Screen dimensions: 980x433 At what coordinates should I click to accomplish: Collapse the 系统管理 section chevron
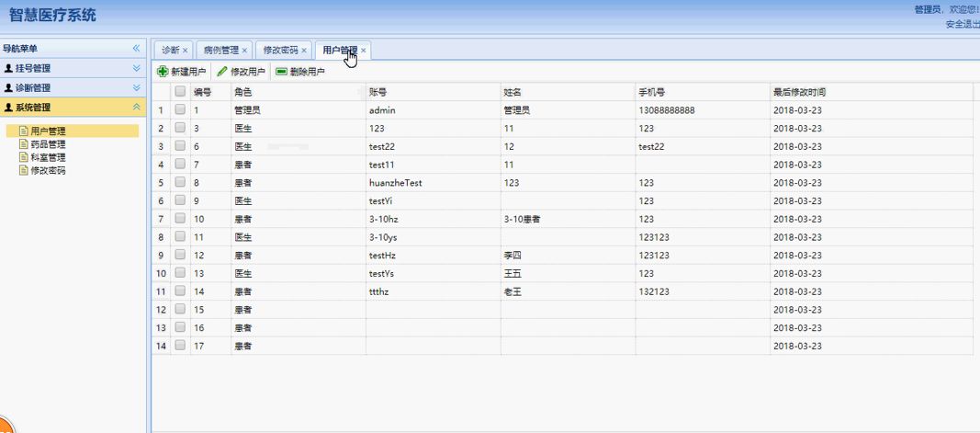click(136, 108)
